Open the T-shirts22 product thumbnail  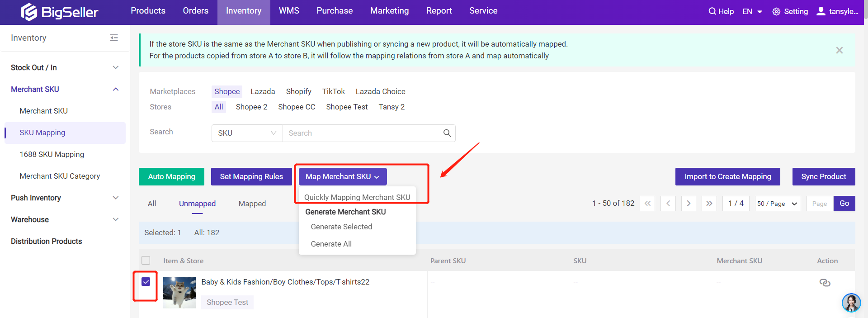[179, 293]
